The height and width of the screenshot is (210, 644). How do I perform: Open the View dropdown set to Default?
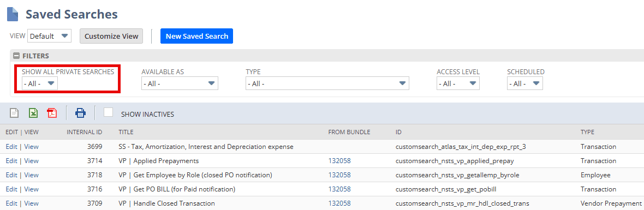(49, 35)
